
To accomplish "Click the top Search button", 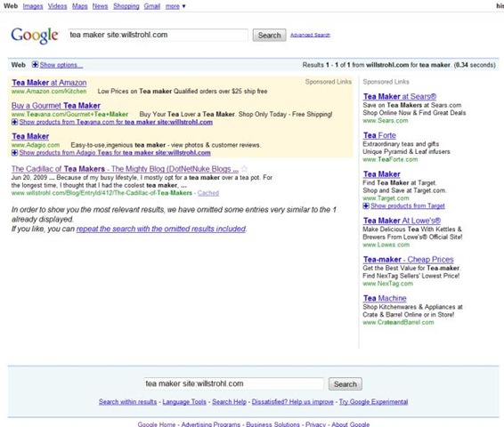I will tap(269, 35).
